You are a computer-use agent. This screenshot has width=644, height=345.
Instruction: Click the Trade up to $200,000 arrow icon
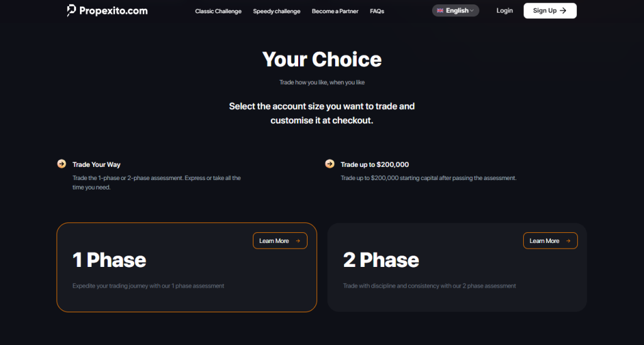[330, 164]
